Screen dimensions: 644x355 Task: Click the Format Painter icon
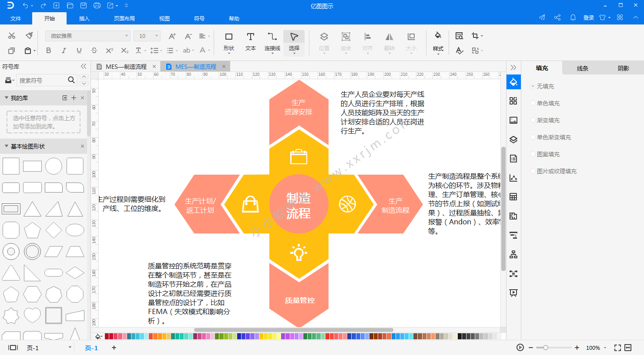click(29, 36)
